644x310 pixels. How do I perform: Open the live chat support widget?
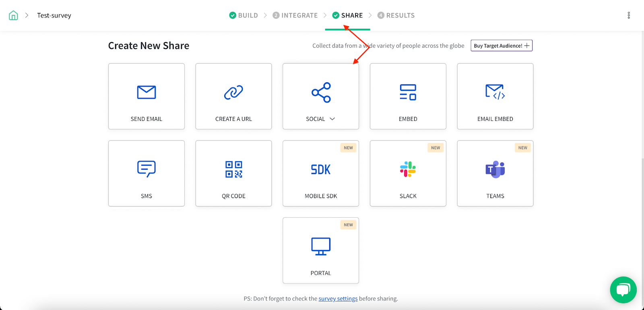(623, 290)
